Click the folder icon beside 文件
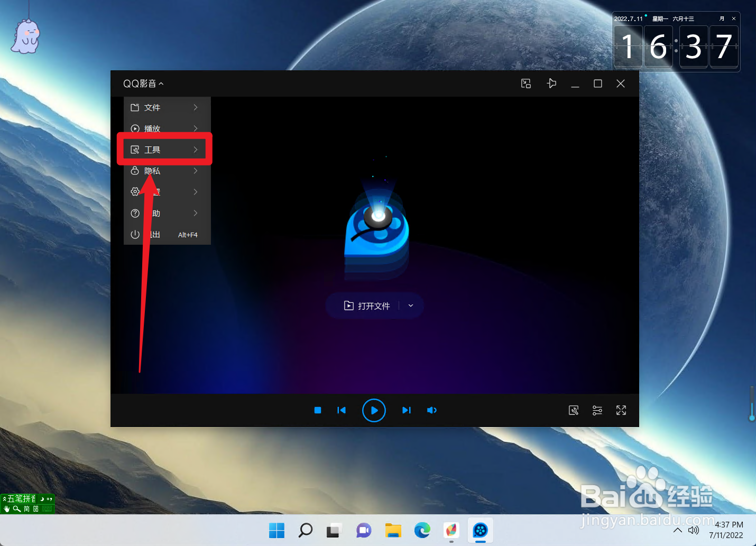Viewport: 756px width, 546px height. pyautogui.click(x=135, y=107)
